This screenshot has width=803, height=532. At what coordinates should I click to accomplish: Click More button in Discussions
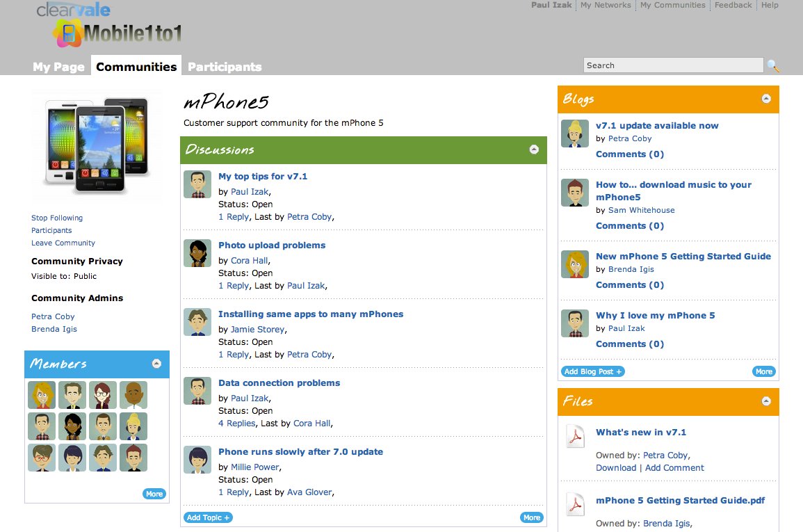tap(532, 517)
